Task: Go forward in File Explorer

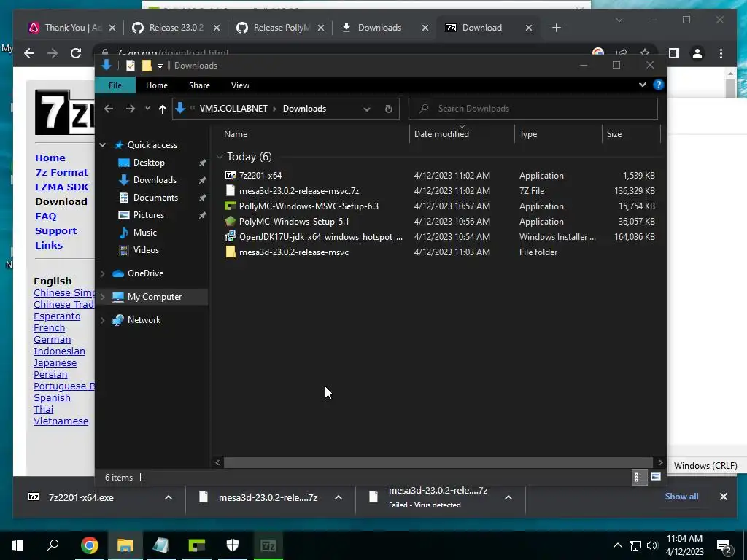Action: pos(130,109)
